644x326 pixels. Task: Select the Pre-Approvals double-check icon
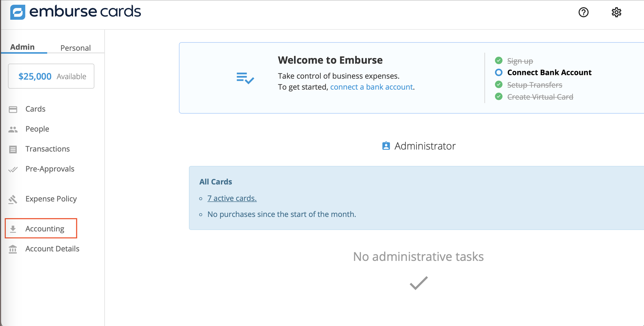click(x=13, y=169)
